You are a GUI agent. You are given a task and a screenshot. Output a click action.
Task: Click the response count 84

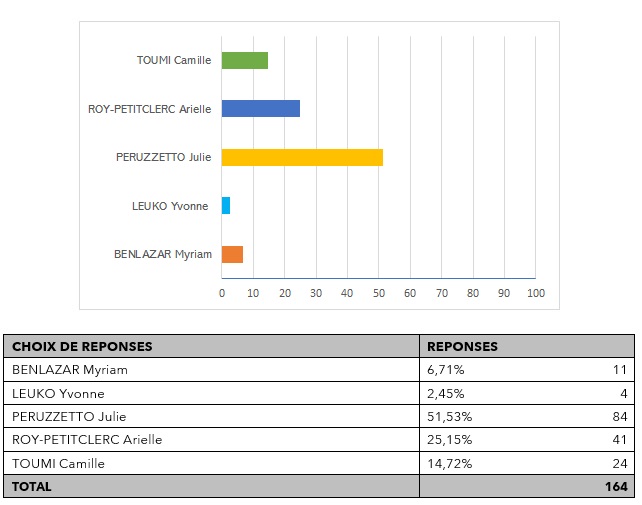coord(620,417)
